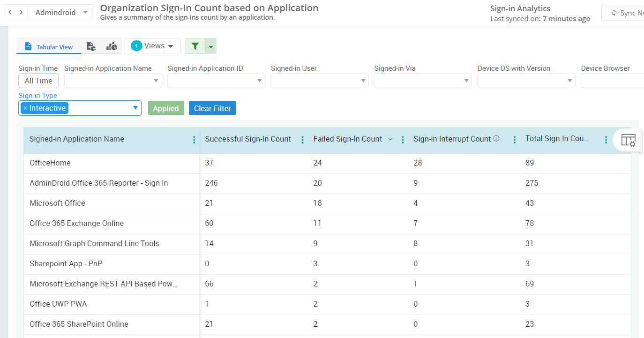The width and height of the screenshot is (644, 338).
Task: Expand the filter button's dropdown arrow
Action: (211, 46)
